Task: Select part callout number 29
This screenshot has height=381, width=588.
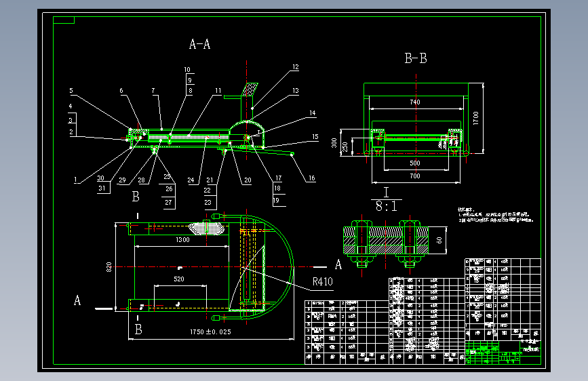Action: pyautogui.click(x=122, y=180)
